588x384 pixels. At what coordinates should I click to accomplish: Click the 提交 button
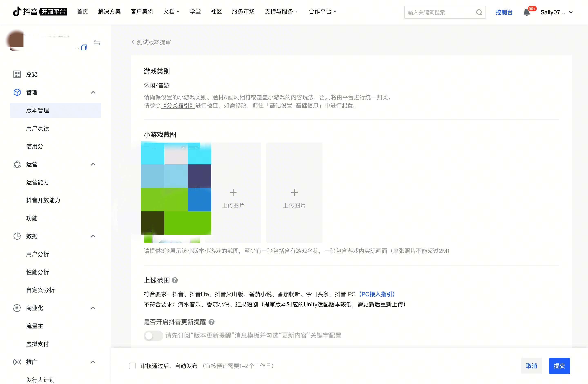tap(559, 366)
